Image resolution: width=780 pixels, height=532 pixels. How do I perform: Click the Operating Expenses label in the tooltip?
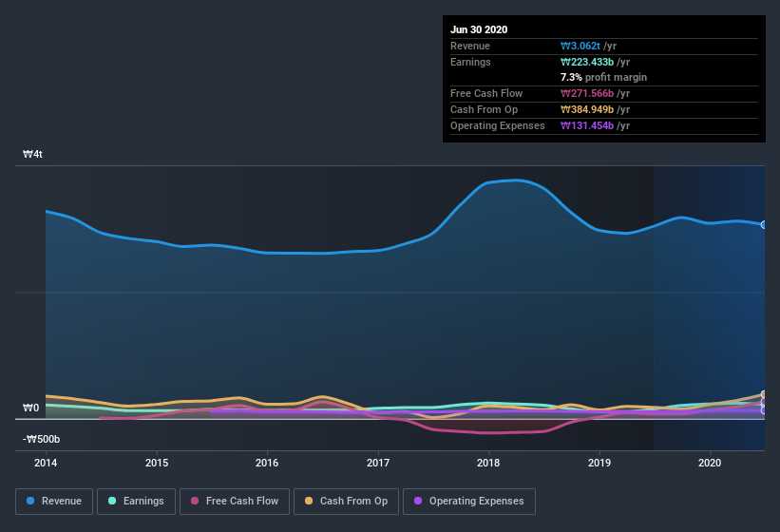pos(498,125)
